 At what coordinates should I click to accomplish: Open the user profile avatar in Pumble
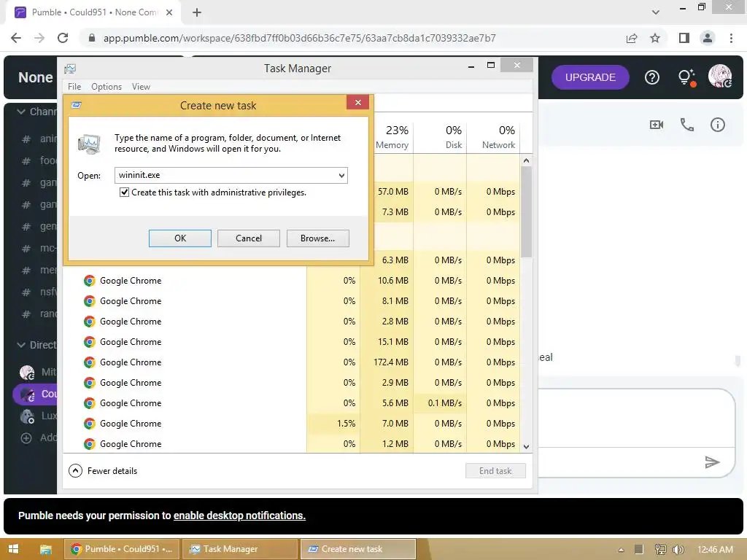tap(720, 76)
